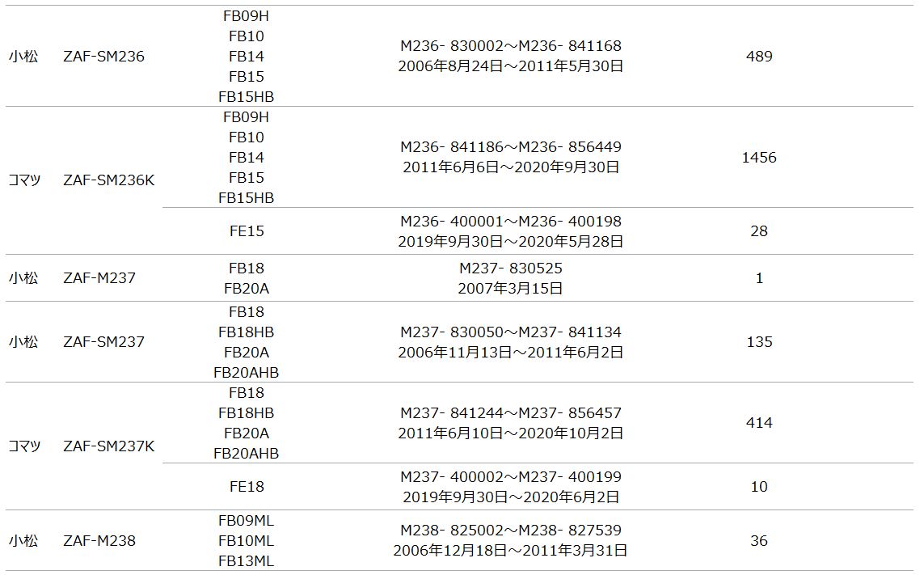Screen dimensions: 924x575
Task: Click the ZAF-SM236 model cell
Action: 103,57
